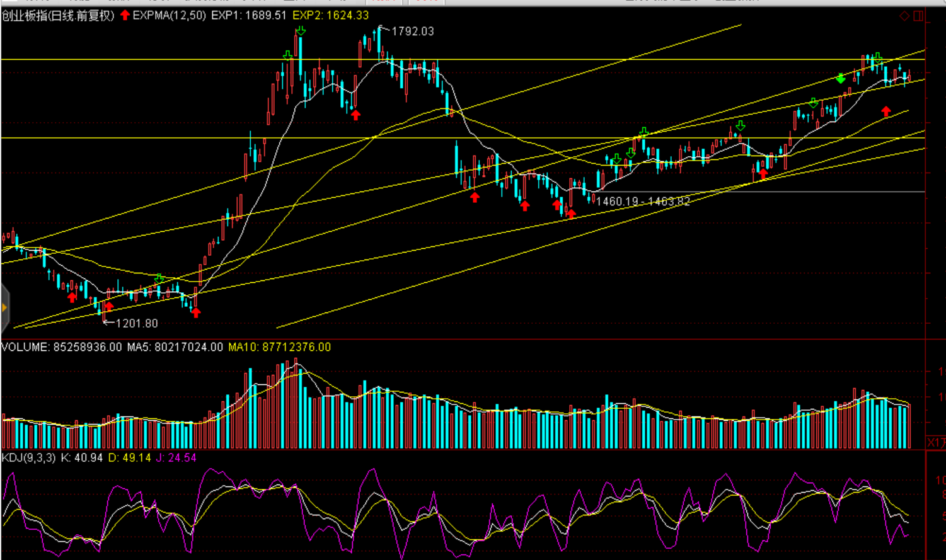Viewport: 946px width, 560px height.
Task: Click the VOLUME indicator label
Action: pos(25,347)
